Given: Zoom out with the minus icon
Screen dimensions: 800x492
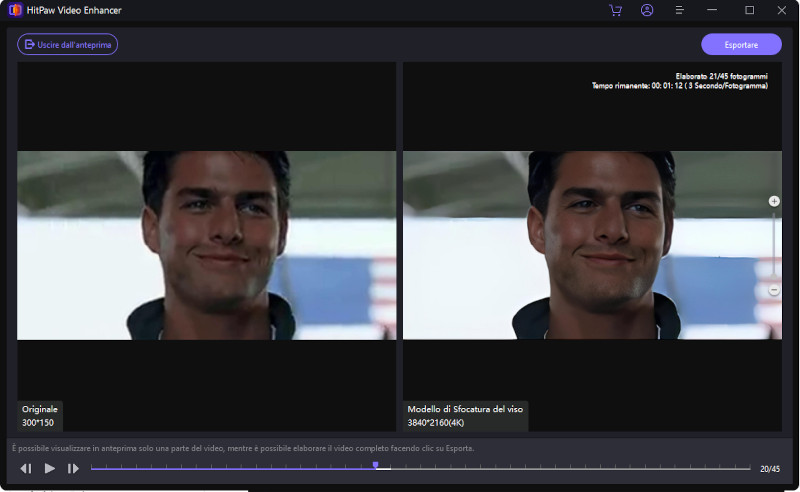Looking at the screenshot, I should pos(774,290).
